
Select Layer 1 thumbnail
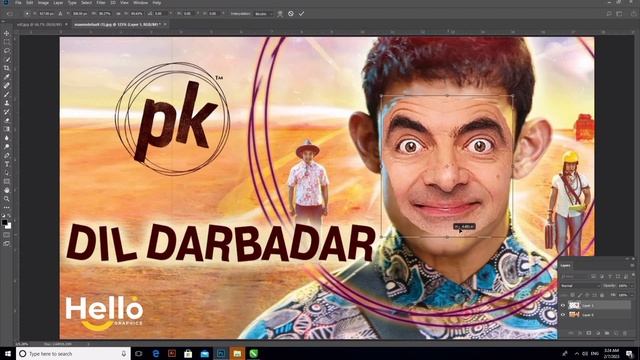point(574,305)
